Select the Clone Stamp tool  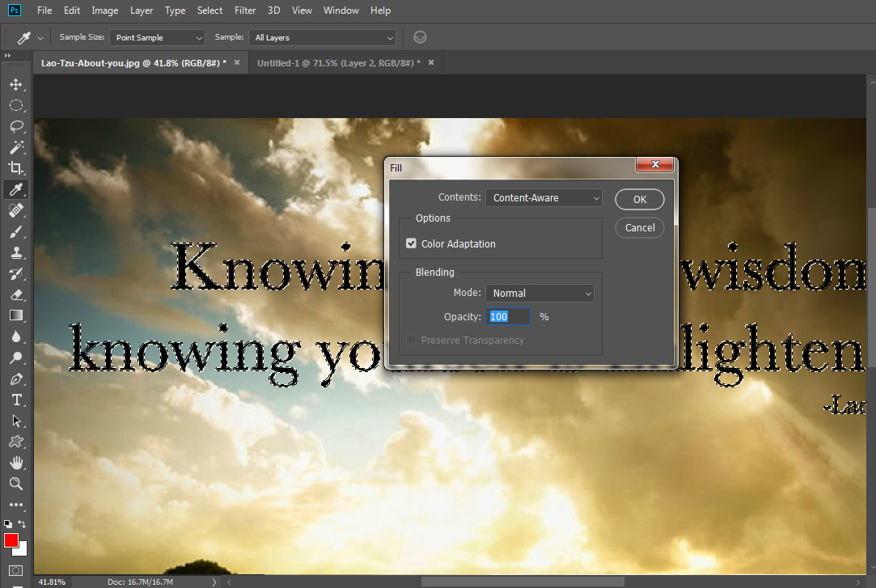pos(16,252)
